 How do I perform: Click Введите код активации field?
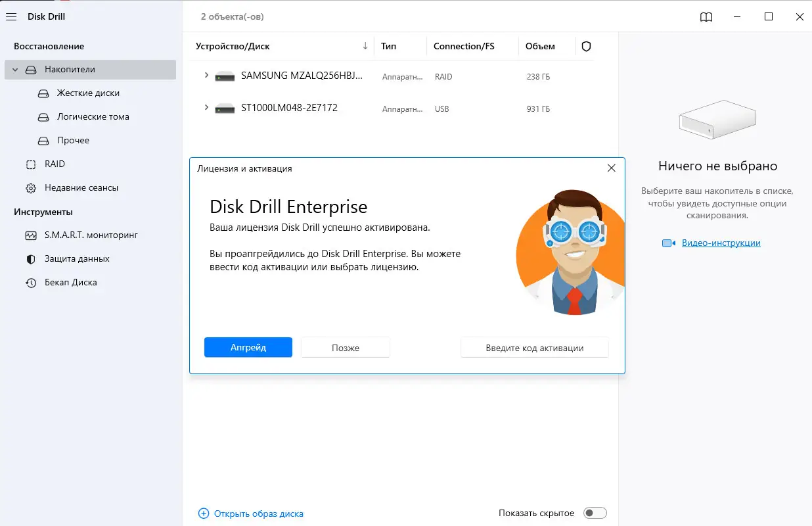(534, 347)
